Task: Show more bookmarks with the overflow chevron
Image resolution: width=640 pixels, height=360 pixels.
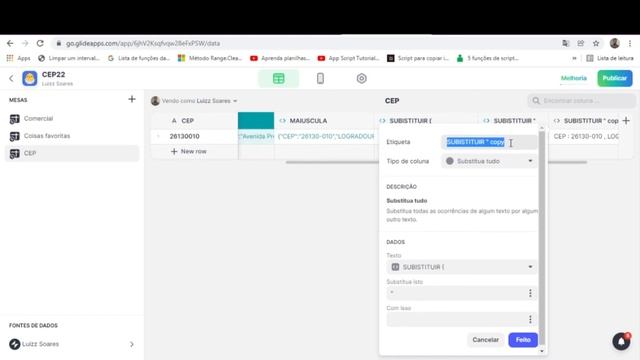Action: point(574,58)
